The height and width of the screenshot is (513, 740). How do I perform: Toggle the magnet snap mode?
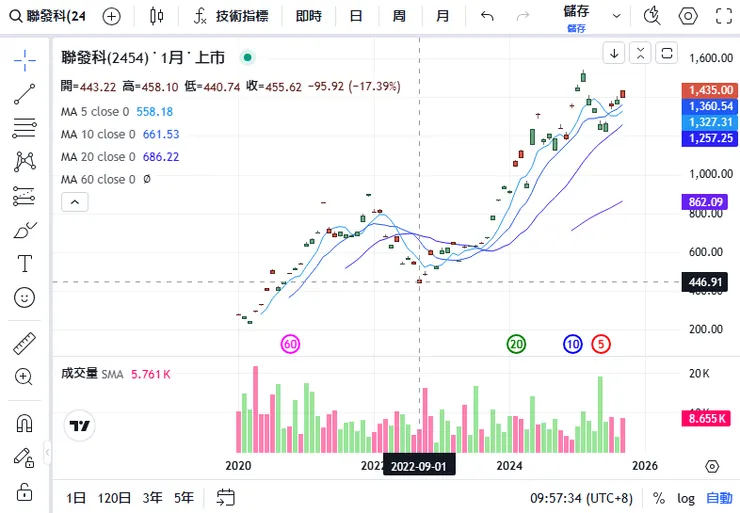click(25, 423)
